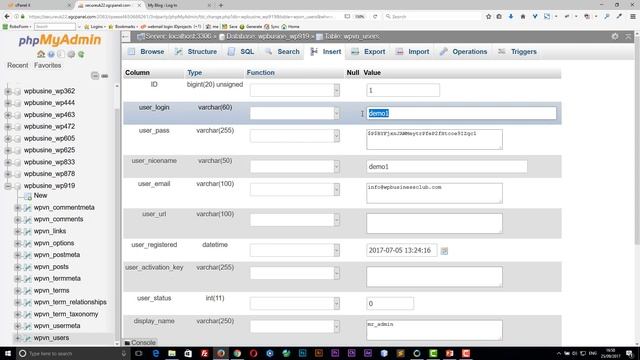
Task: Open the wpvn_posts table
Action: (51, 267)
